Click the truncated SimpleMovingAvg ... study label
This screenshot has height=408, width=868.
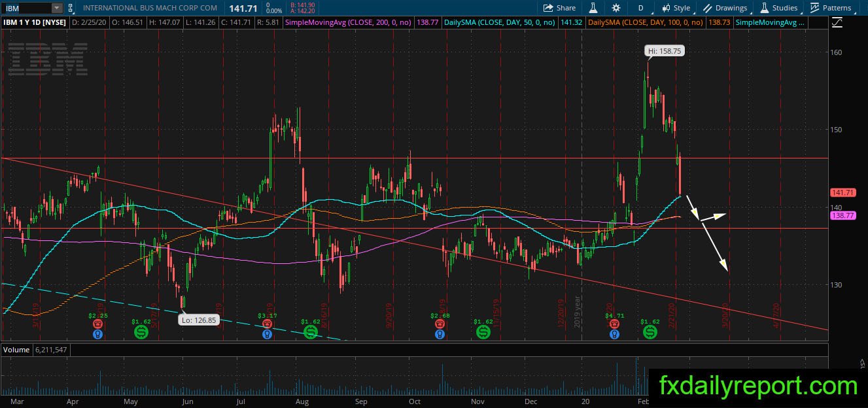(x=770, y=22)
